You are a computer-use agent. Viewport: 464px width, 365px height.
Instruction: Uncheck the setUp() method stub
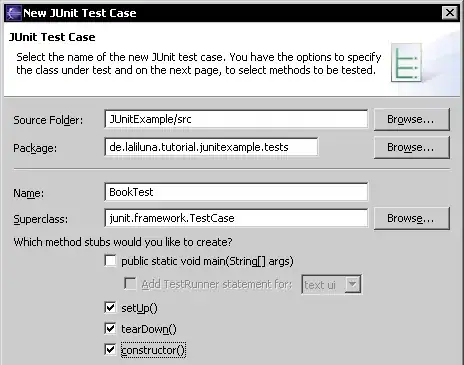pyautogui.click(x=110, y=308)
